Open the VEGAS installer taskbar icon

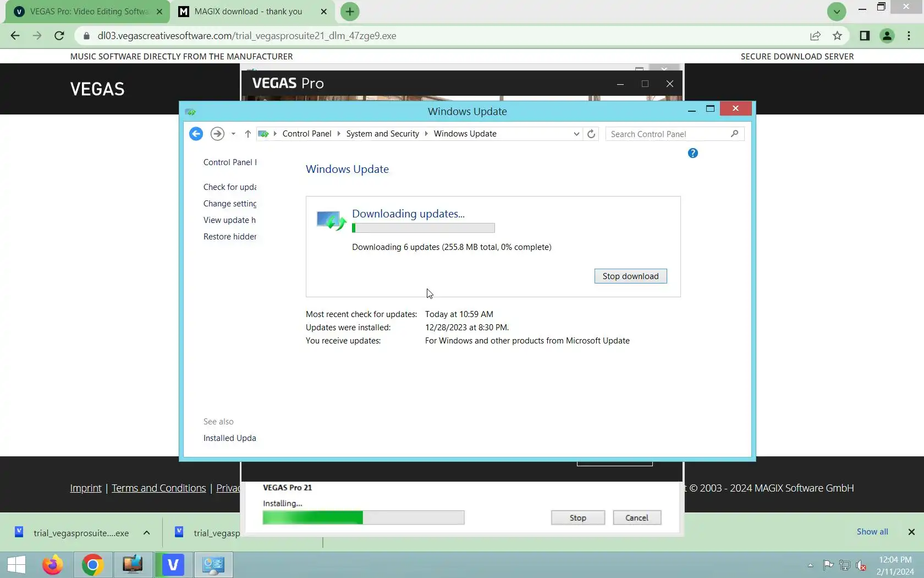point(173,565)
